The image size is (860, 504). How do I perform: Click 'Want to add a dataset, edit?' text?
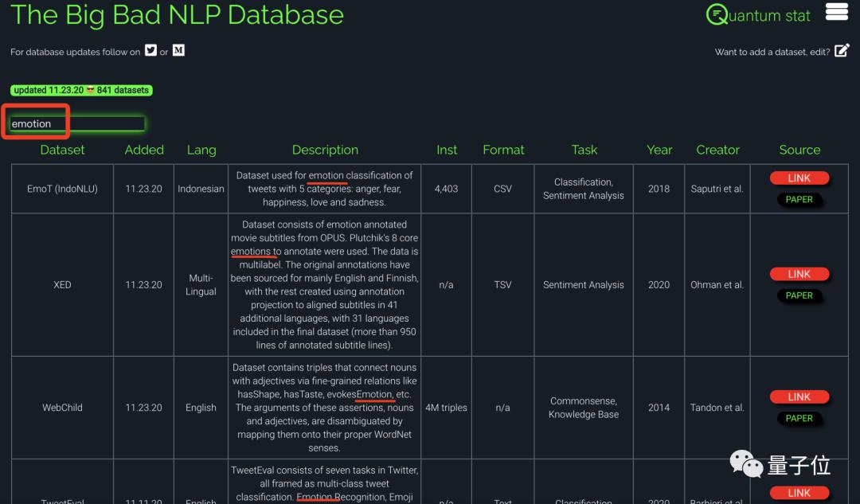(x=772, y=52)
